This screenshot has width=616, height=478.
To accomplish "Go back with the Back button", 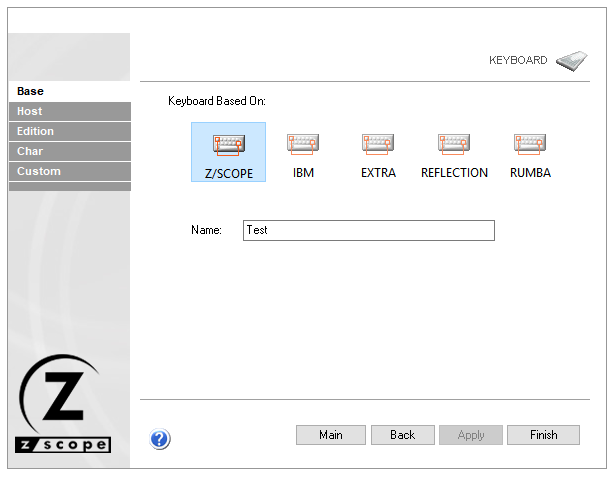I will coord(403,435).
